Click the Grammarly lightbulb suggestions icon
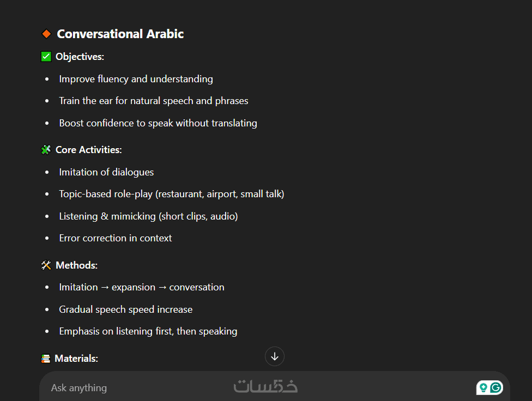Screen dimensions: 532x401 [483, 387]
